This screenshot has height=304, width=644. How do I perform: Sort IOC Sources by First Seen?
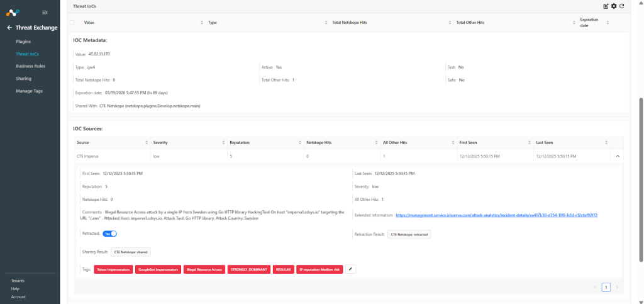pyautogui.click(x=530, y=142)
